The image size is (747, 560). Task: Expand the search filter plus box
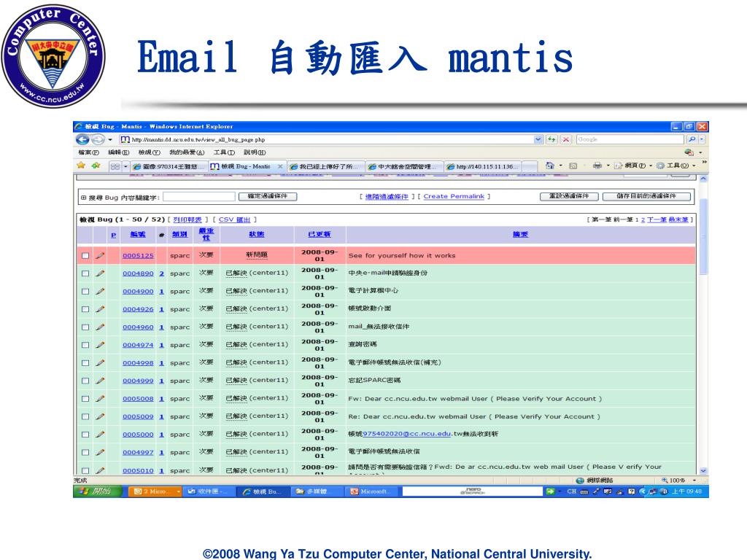83,197
